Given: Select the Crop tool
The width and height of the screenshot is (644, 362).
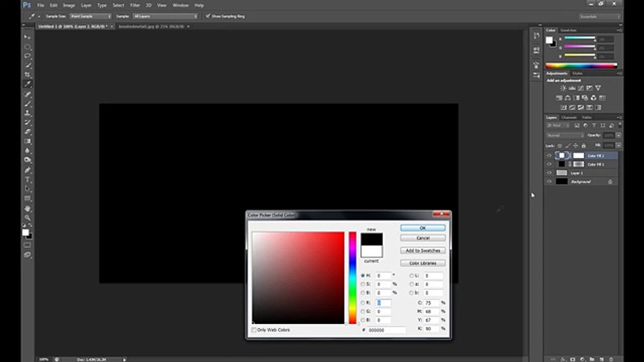Looking at the screenshot, I should pos(28,74).
